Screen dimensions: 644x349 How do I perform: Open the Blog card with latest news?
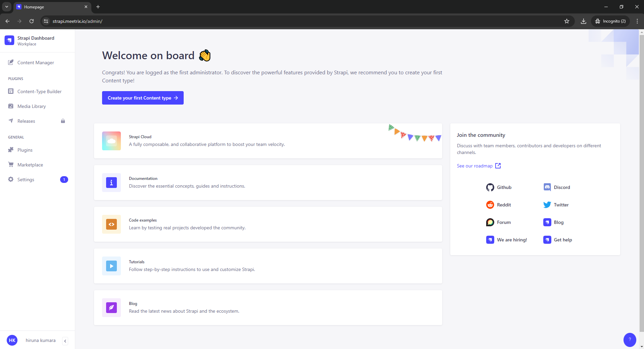pos(268,308)
